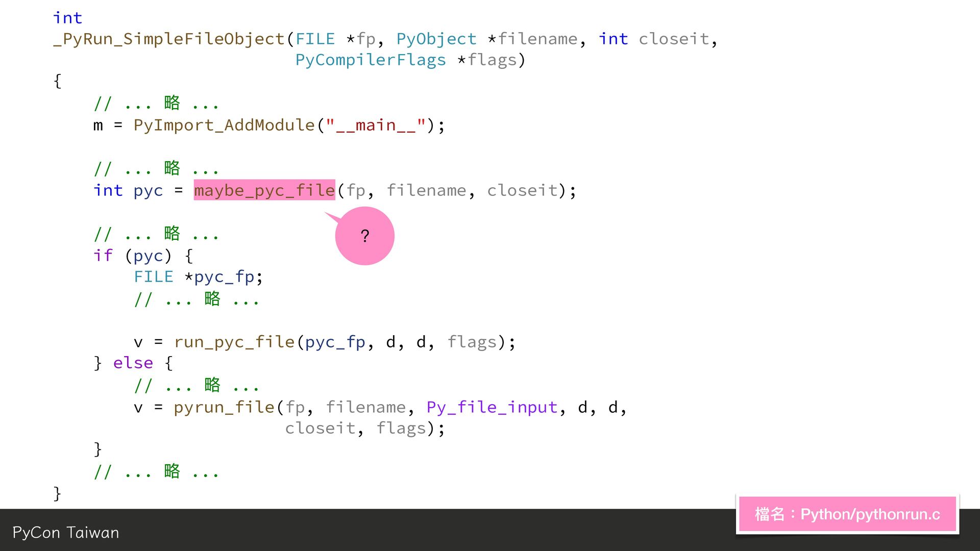Click the 'int pyc' variable declaration
The width and height of the screenshot is (980, 551).
pos(128,190)
